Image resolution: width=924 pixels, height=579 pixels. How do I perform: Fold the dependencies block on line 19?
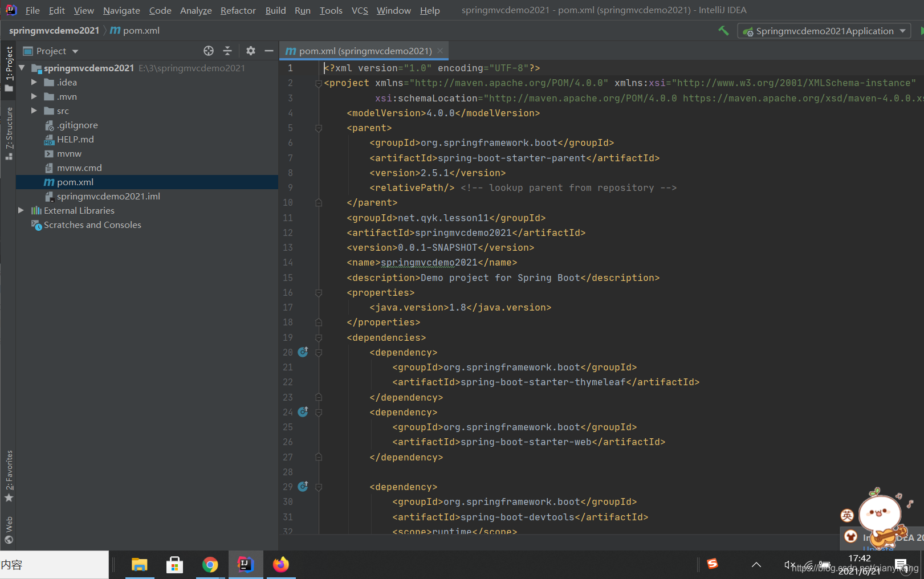click(319, 338)
